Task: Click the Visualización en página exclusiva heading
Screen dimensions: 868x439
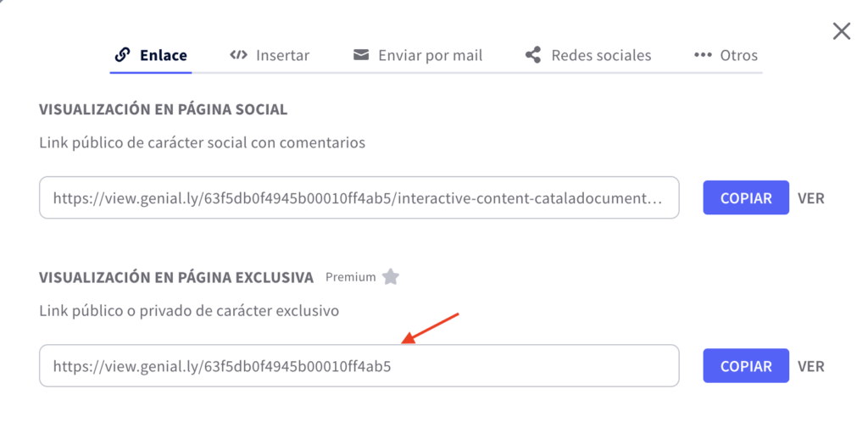Action: point(176,277)
